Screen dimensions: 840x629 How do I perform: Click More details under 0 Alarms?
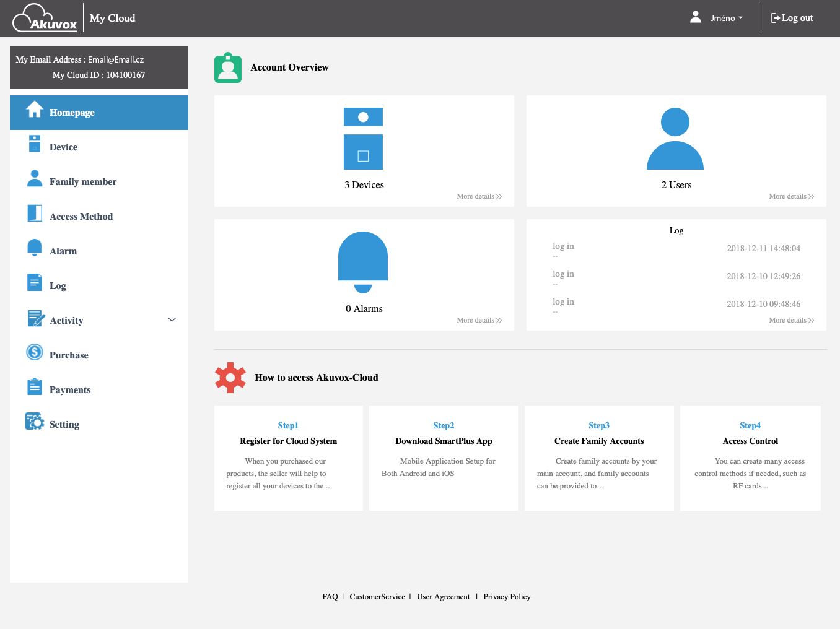coord(479,320)
